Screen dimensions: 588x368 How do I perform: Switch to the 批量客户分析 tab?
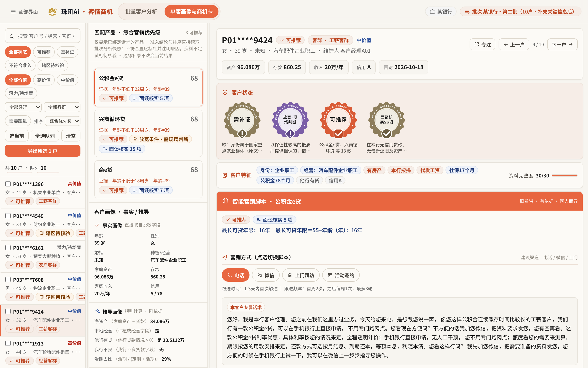click(141, 11)
